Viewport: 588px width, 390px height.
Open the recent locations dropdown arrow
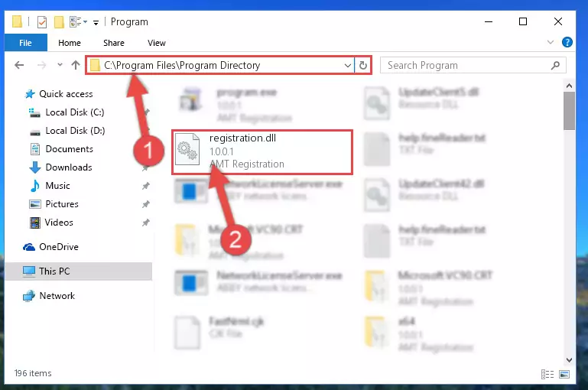60,65
